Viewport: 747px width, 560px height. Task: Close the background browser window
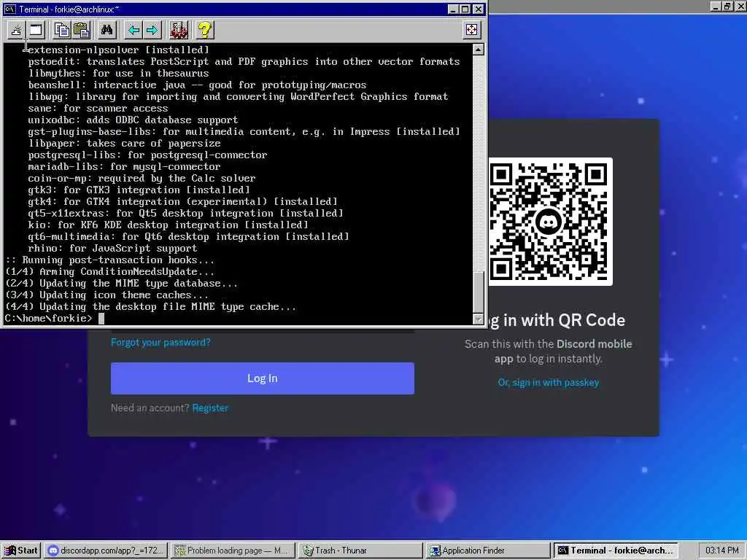click(740, 6)
